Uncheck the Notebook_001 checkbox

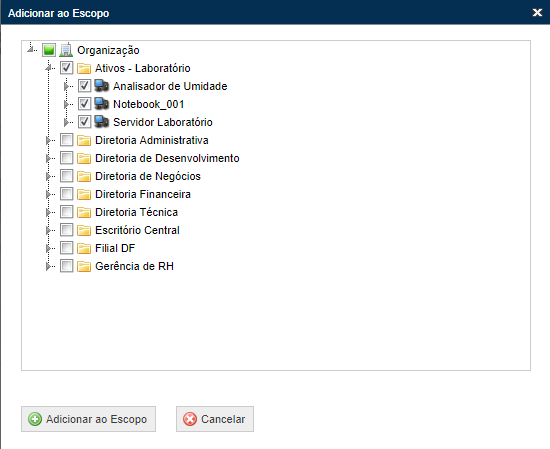[x=84, y=103]
